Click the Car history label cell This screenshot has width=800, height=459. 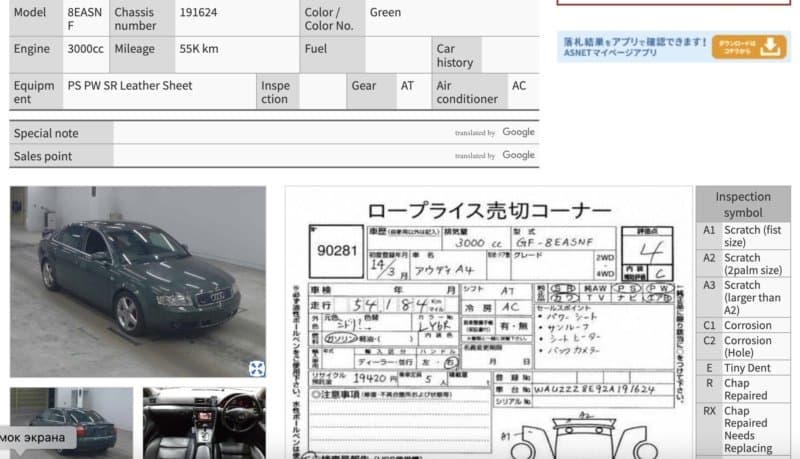456,55
